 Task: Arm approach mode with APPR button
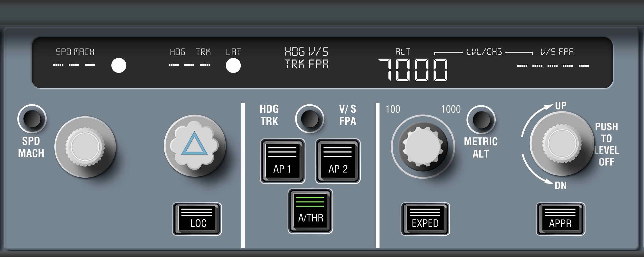coord(560,219)
